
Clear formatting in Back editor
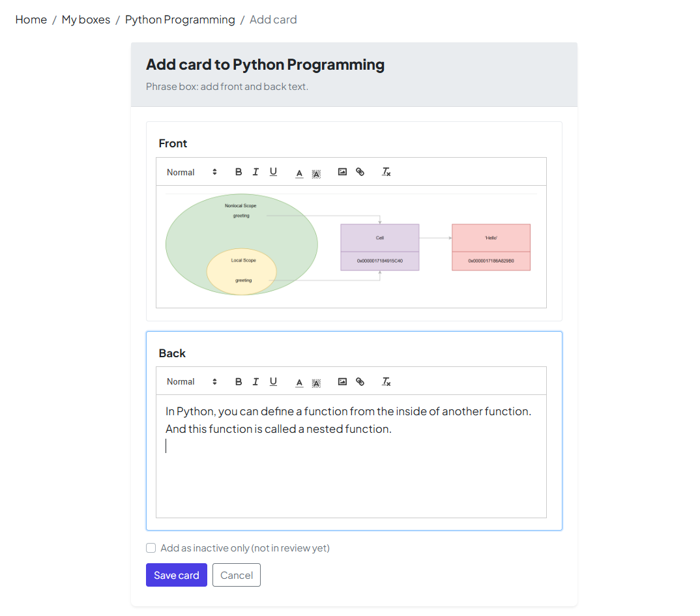point(386,382)
